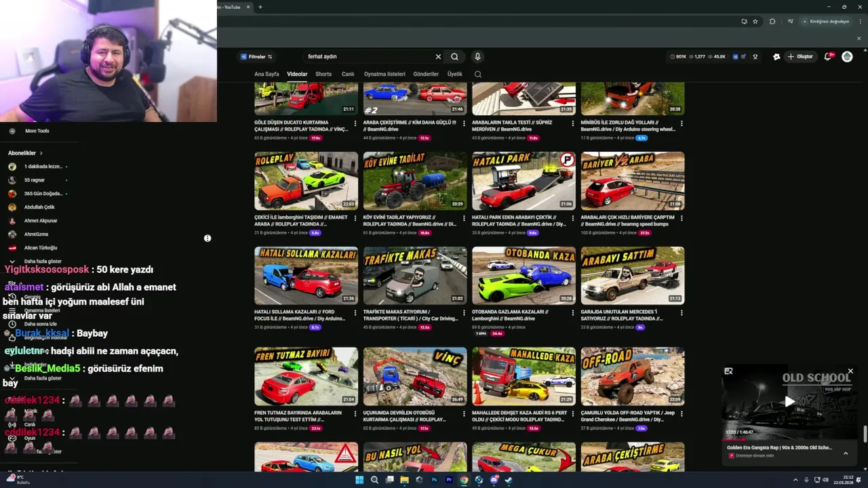The width and height of the screenshot is (868, 488).
Task: Expand the Abonelikler subscriptions section
Action: [x=25, y=153]
